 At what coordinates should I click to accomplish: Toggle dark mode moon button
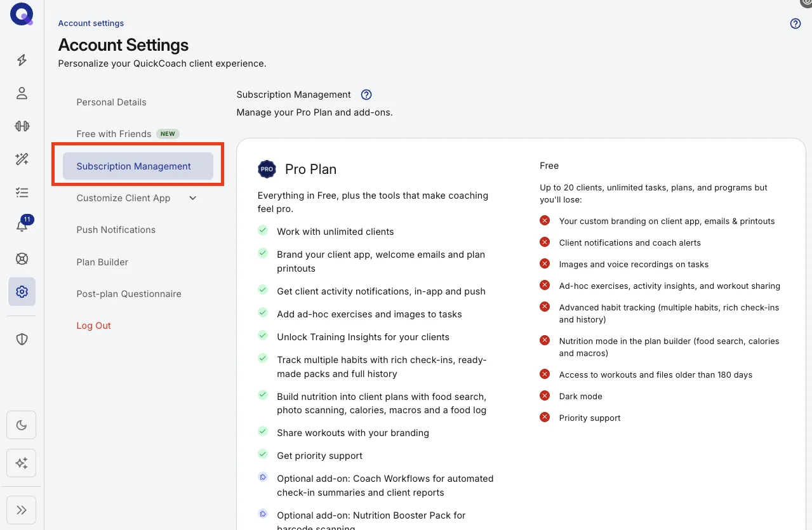point(22,425)
